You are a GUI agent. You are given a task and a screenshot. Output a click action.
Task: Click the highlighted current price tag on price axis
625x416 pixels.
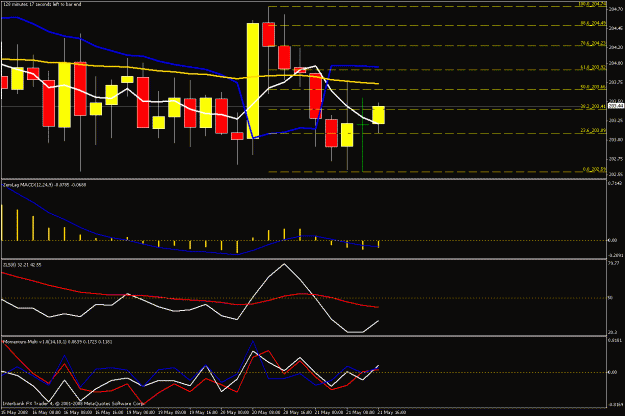(616, 106)
